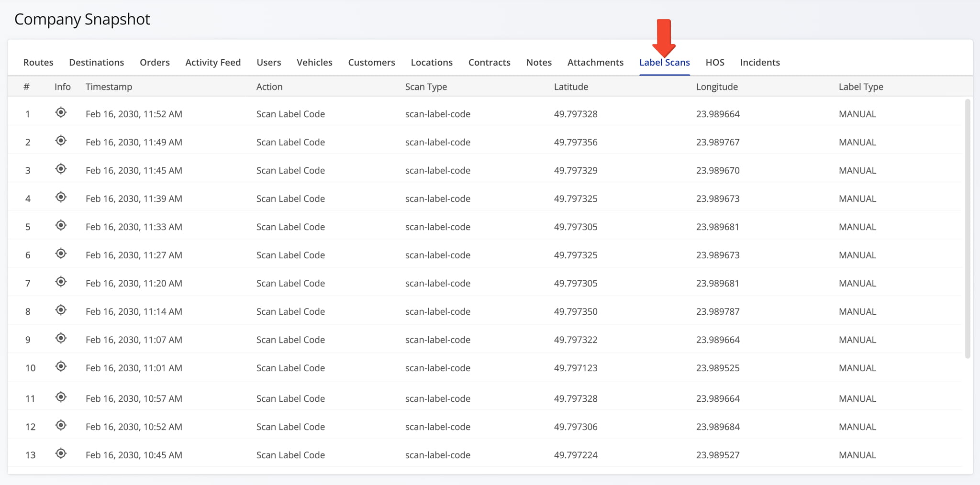Open the Incidents tab
The height and width of the screenshot is (485, 980).
[760, 62]
